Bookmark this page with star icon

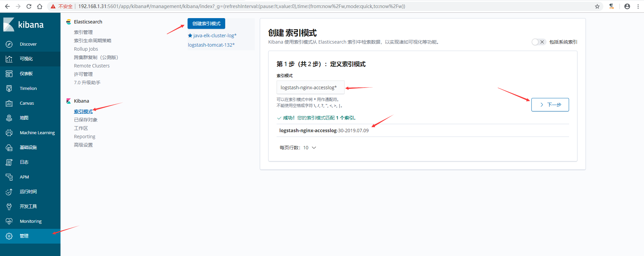[x=597, y=6]
